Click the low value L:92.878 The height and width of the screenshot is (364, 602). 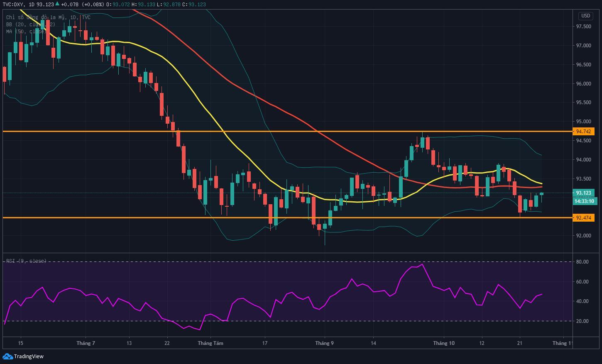(169, 4)
